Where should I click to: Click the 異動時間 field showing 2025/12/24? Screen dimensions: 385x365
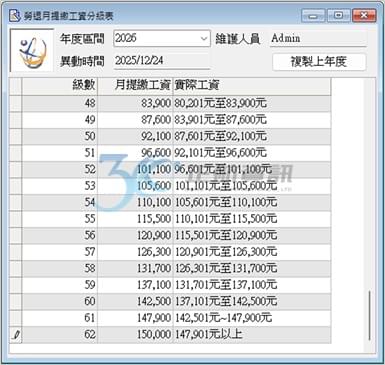(x=162, y=61)
